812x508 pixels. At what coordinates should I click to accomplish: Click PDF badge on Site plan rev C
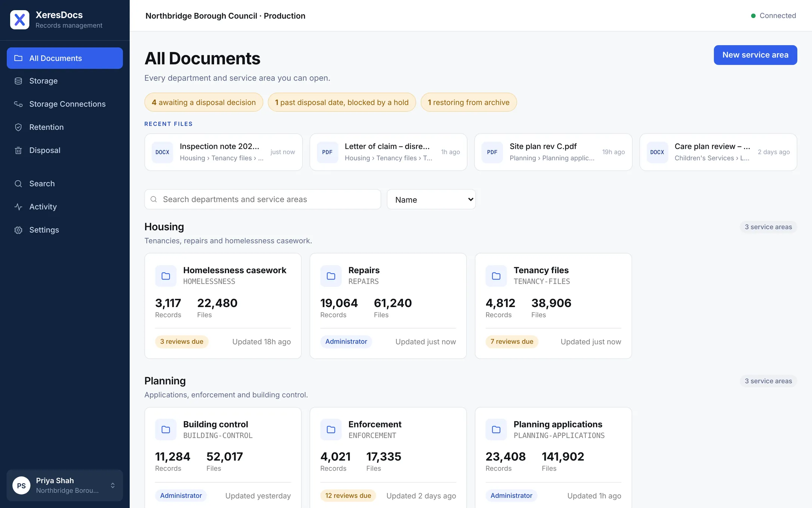[x=492, y=152]
